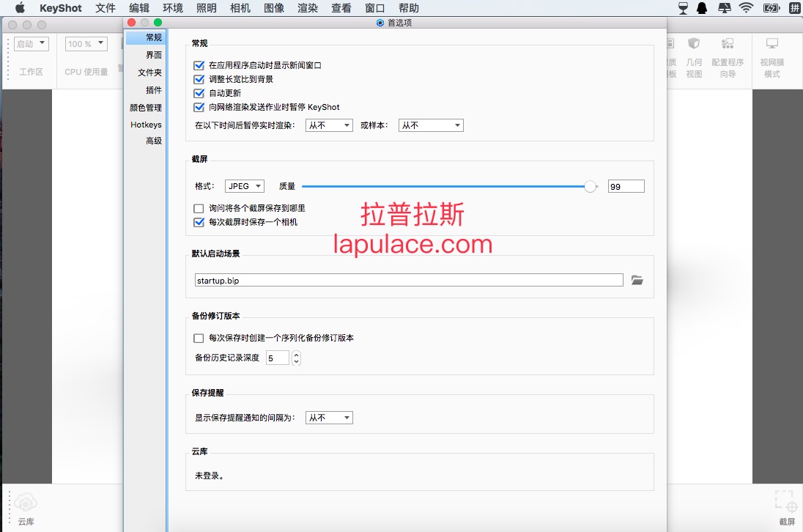Click the display mirroring menu bar icon
This screenshot has width=803, height=532.
(725, 7)
